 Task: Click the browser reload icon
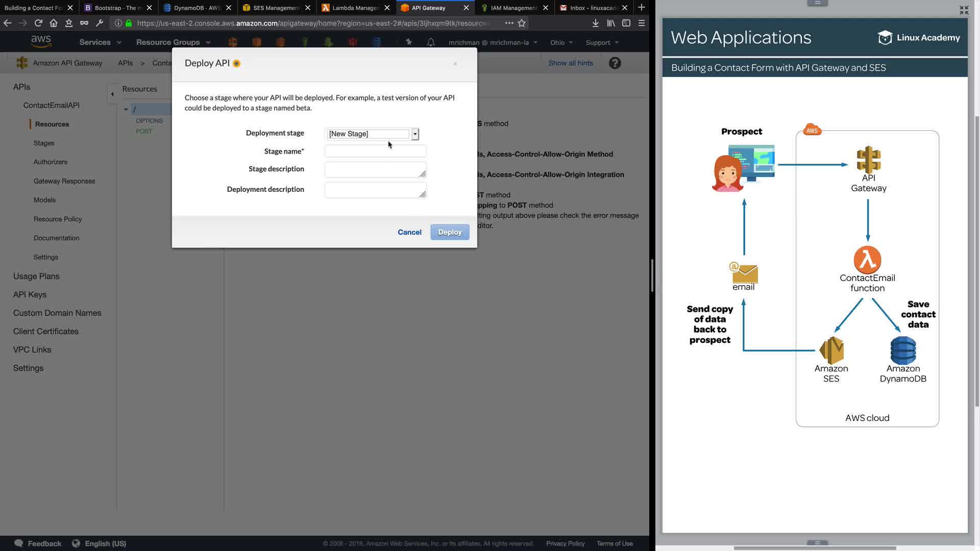[38, 23]
